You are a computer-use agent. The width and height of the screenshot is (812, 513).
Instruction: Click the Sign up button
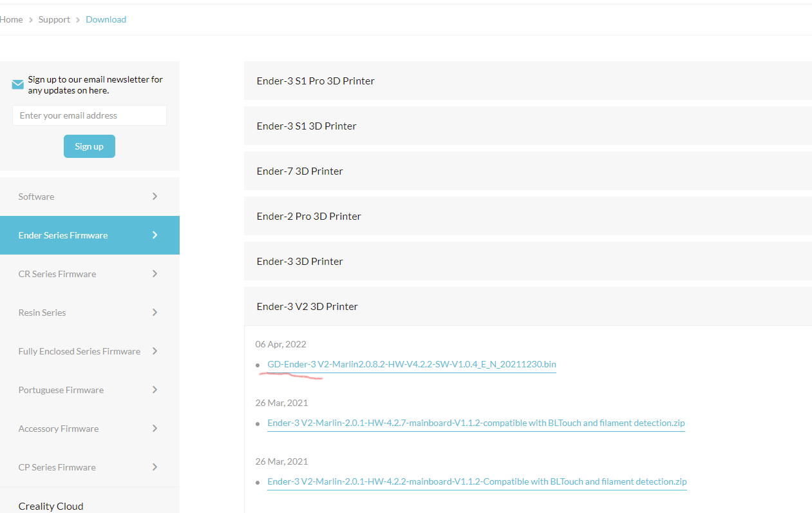click(90, 146)
